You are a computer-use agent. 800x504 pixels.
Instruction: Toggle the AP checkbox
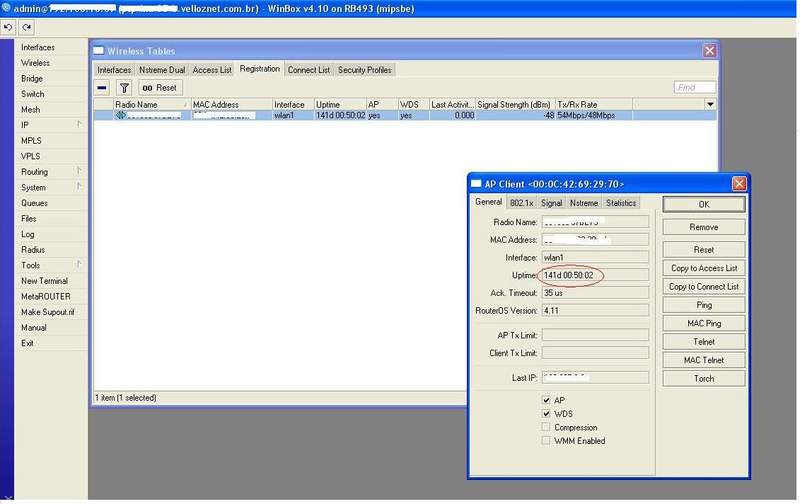coord(546,400)
